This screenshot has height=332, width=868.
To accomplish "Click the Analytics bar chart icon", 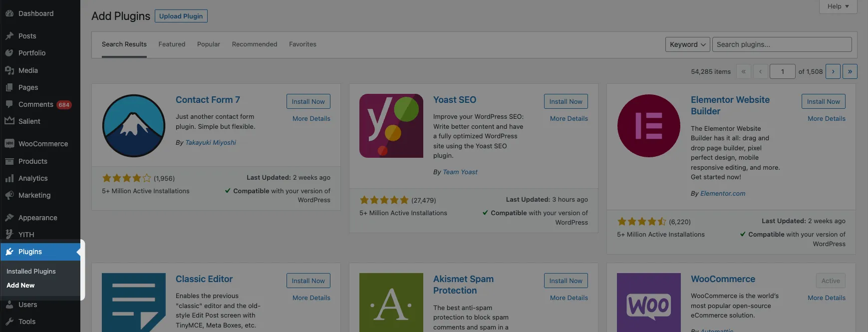I will tap(9, 178).
